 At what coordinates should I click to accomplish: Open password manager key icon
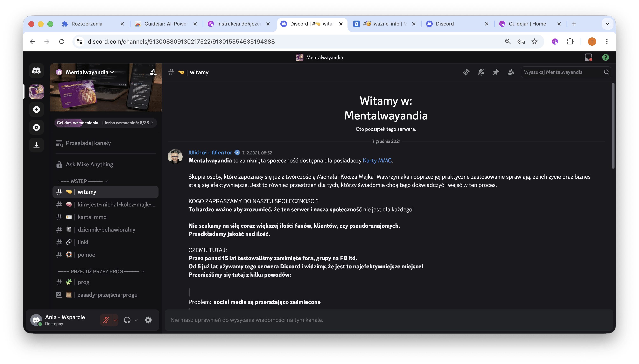[x=521, y=42]
